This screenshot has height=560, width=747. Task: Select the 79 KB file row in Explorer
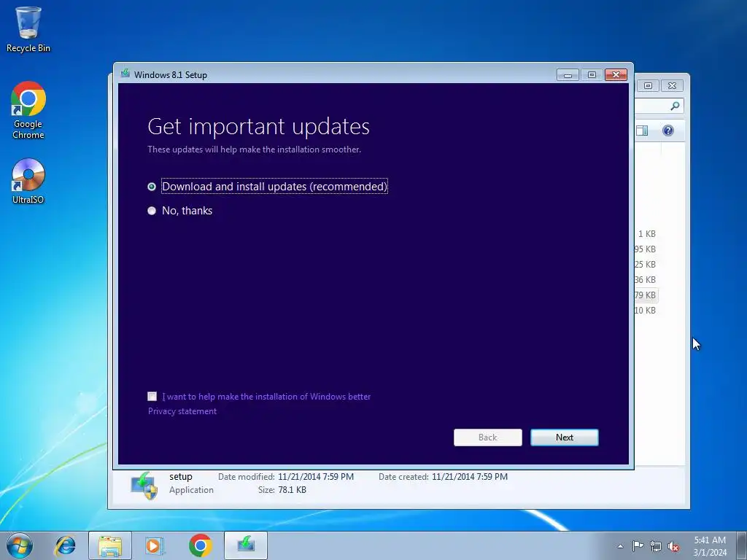pyautogui.click(x=646, y=295)
